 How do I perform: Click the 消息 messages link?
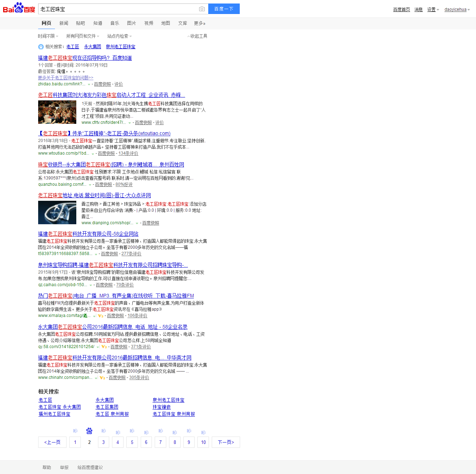(419, 10)
